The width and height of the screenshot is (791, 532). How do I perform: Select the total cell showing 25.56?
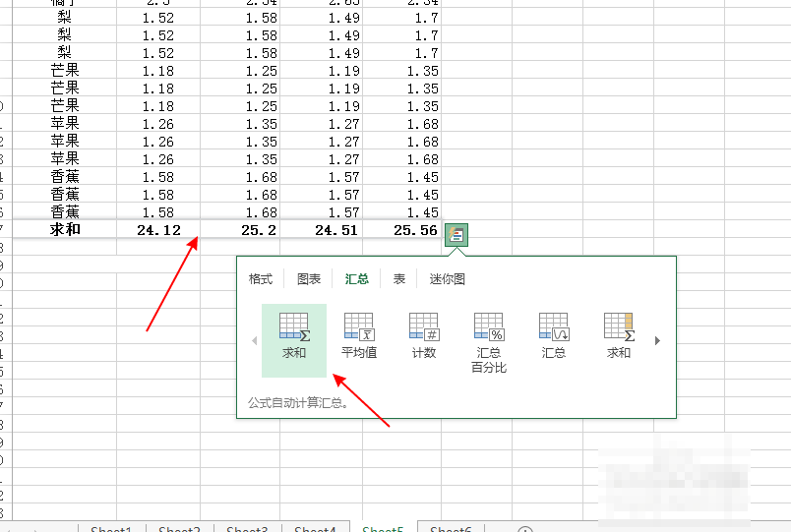pyautogui.click(x=402, y=230)
